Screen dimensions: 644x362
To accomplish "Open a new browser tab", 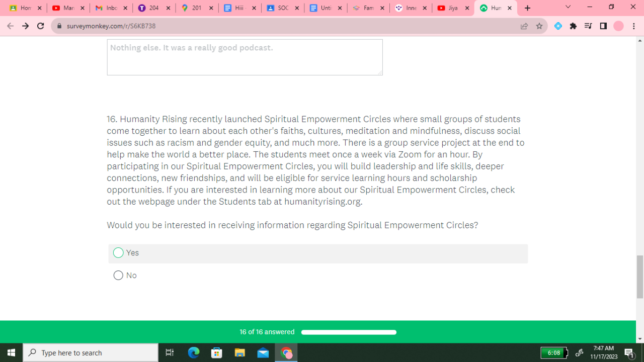I will pyautogui.click(x=527, y=8).
